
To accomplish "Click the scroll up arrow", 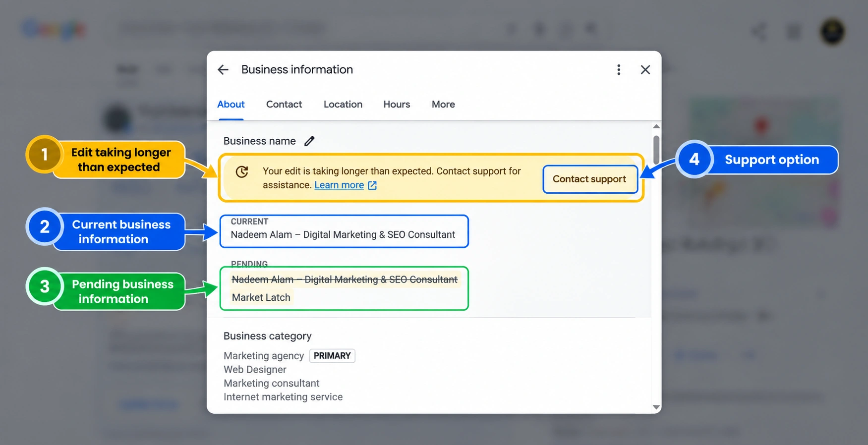I will pyautogui.click(x=656, y=127).
